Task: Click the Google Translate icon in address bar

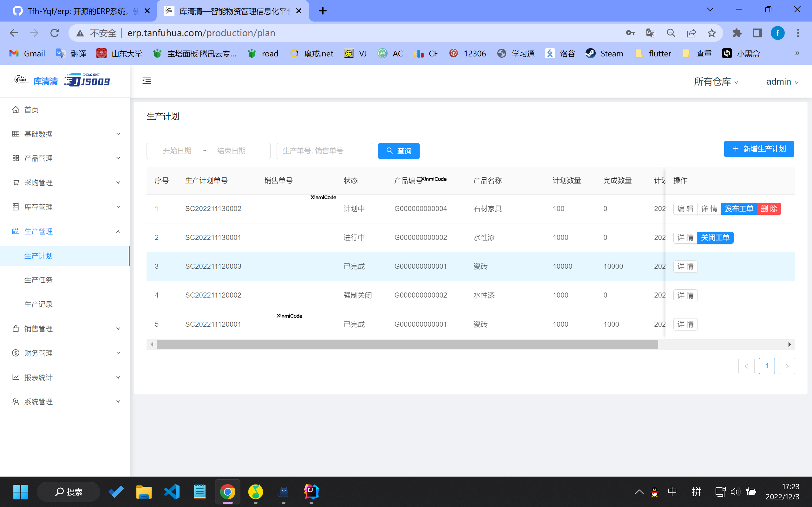Action: click(x=650, y=33)
